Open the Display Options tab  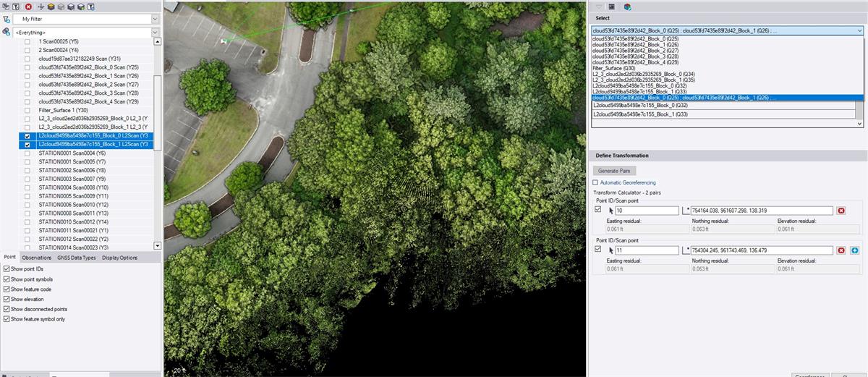(119, 258)
